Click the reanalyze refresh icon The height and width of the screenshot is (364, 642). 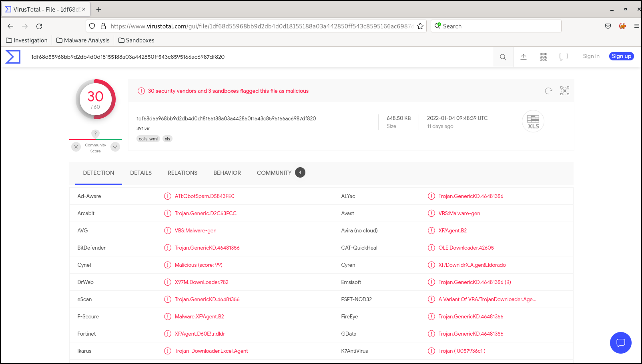(549, 91)
